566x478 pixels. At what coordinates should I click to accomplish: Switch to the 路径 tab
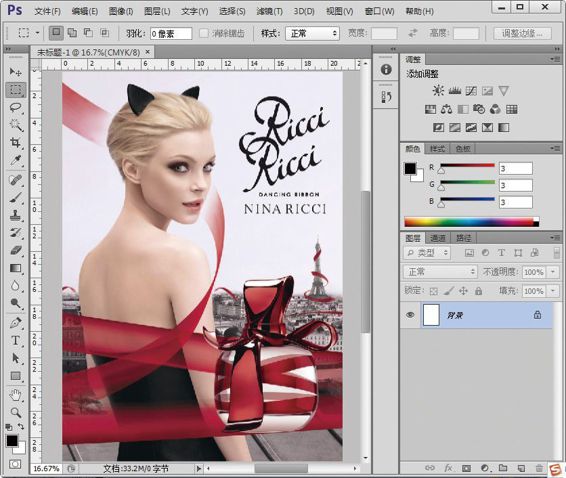coord(463,238)
